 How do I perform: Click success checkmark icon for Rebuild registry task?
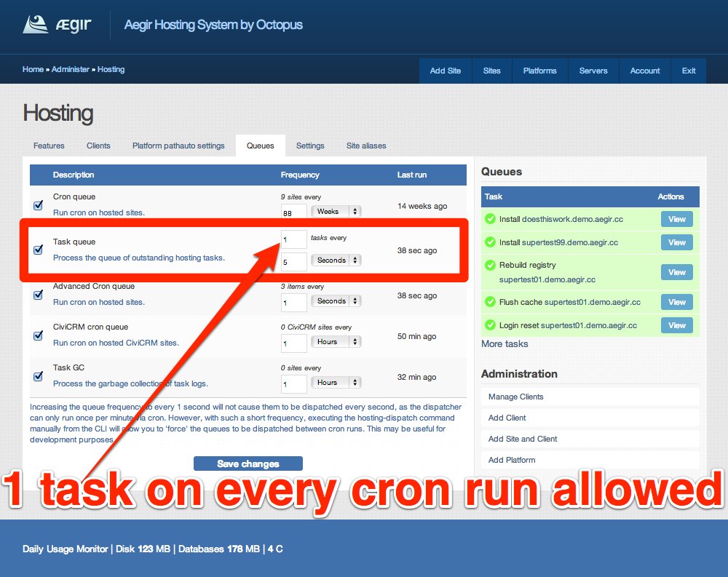pos(490,265)
